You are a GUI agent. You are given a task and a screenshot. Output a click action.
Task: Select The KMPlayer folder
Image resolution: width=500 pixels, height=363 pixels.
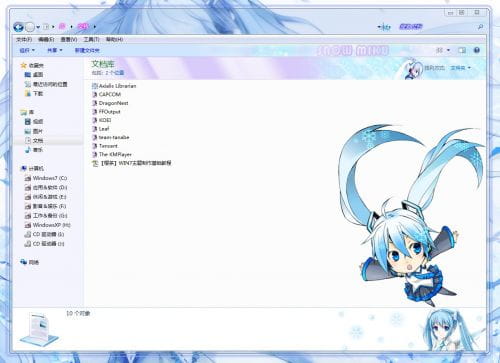(x=112, y=154)
